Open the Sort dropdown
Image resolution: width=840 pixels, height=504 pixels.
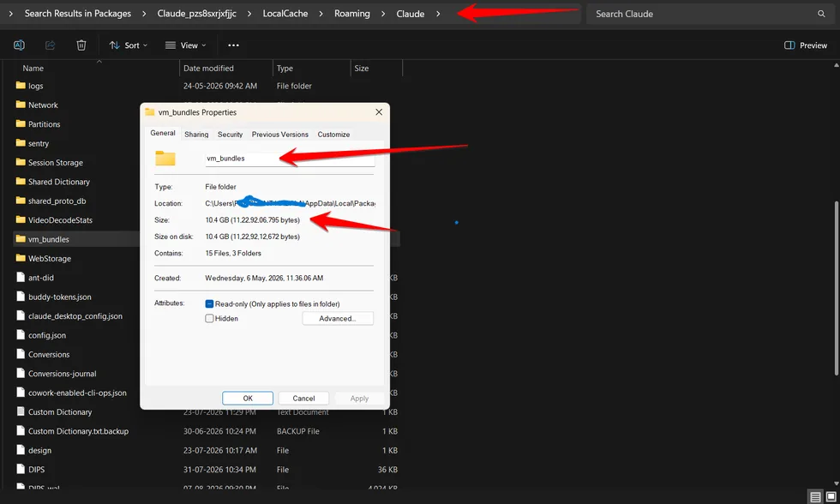[128, 45]
